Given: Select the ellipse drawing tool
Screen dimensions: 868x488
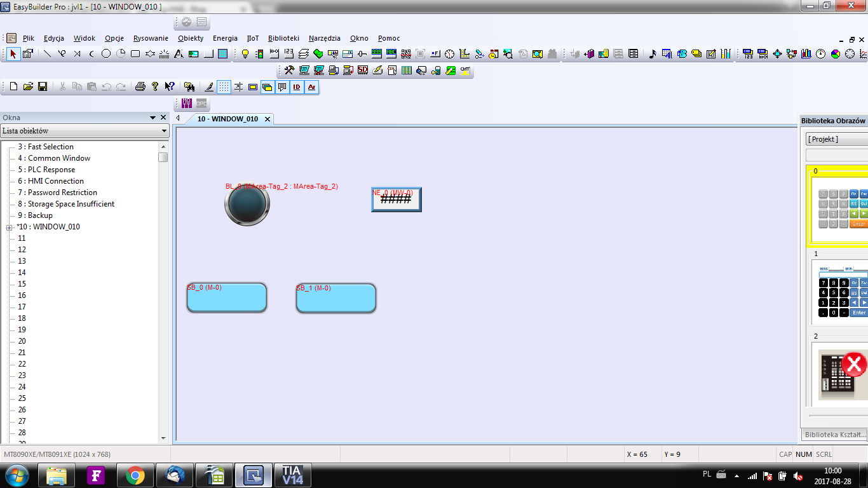Looking at the screenshot, I should [x=106, y=54].
